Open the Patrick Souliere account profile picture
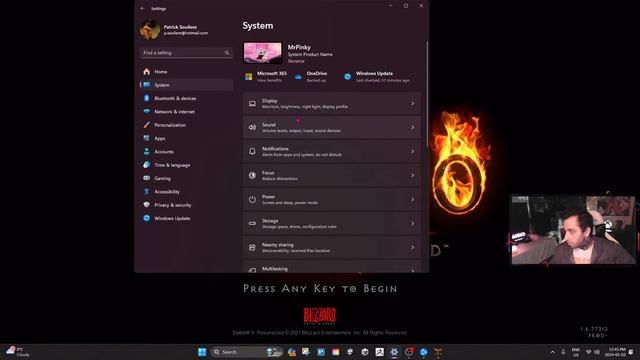The height and width of the screenshot is (360, 640). pyautogui.click(x=149, y=30)
